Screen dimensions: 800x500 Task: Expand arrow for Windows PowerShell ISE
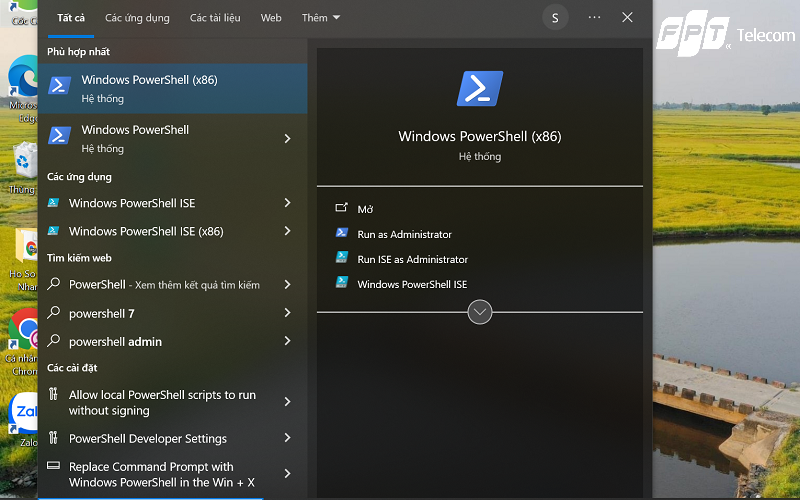(x=287, y=203)
